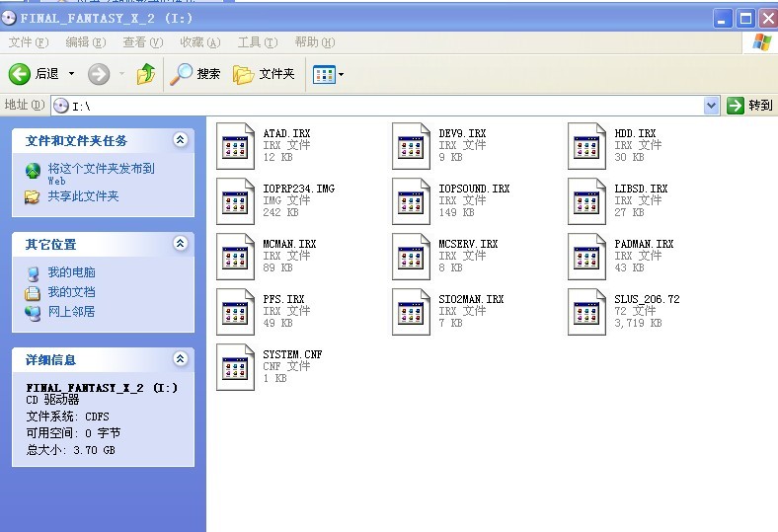Click the SYSTEM.CNF file name

(292, 354)
